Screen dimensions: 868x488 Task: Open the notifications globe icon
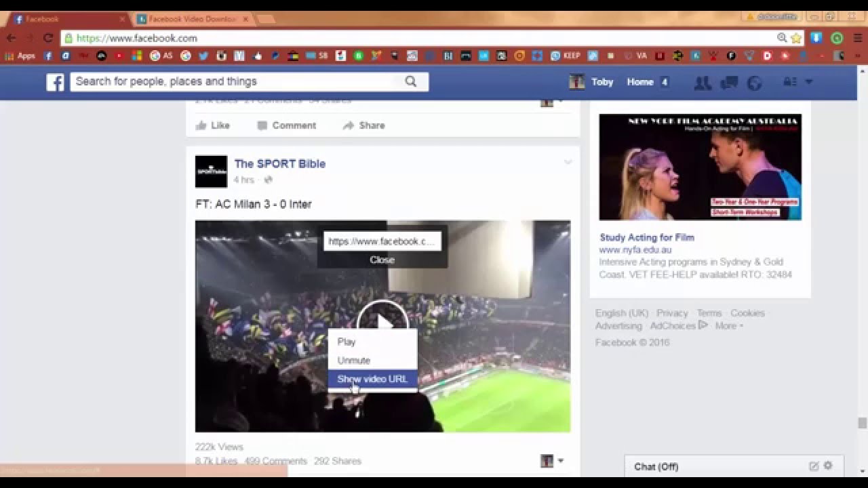click(754, 83)
